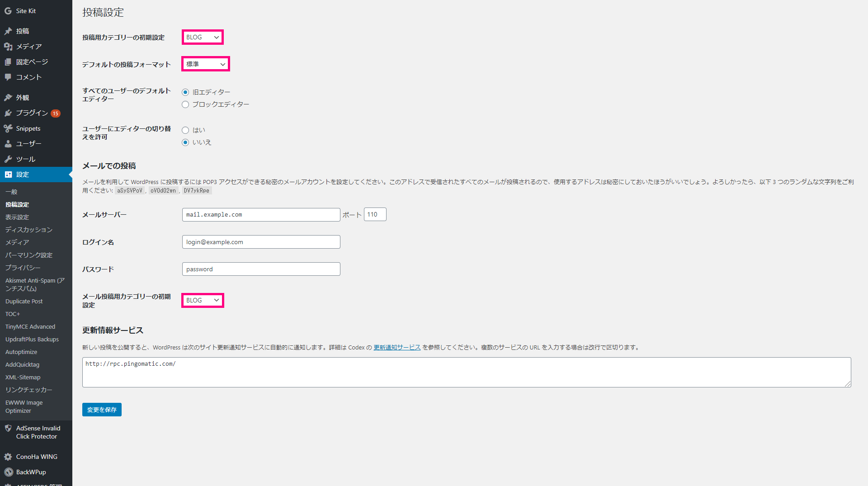Open Akismet Anti-Spam settings
Image resolution: width=868 pixels, height=486 pixels.
click(35, 284)
